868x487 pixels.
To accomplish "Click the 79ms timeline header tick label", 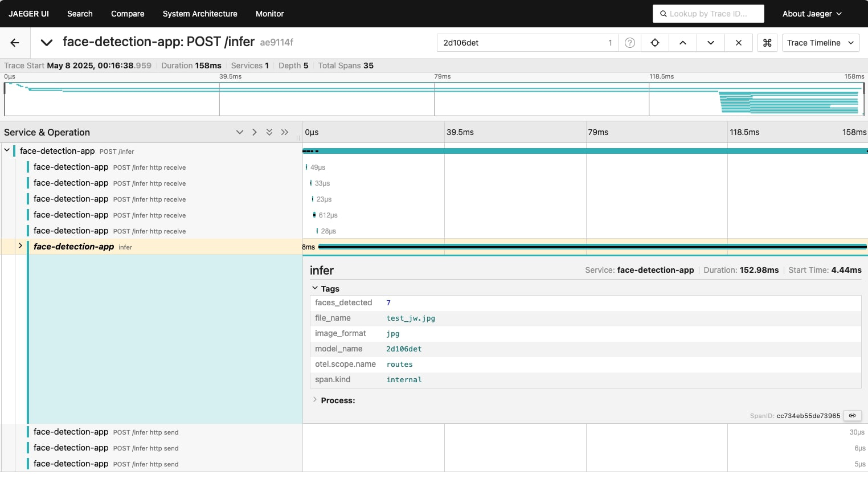I will click(x=598, y=132).
